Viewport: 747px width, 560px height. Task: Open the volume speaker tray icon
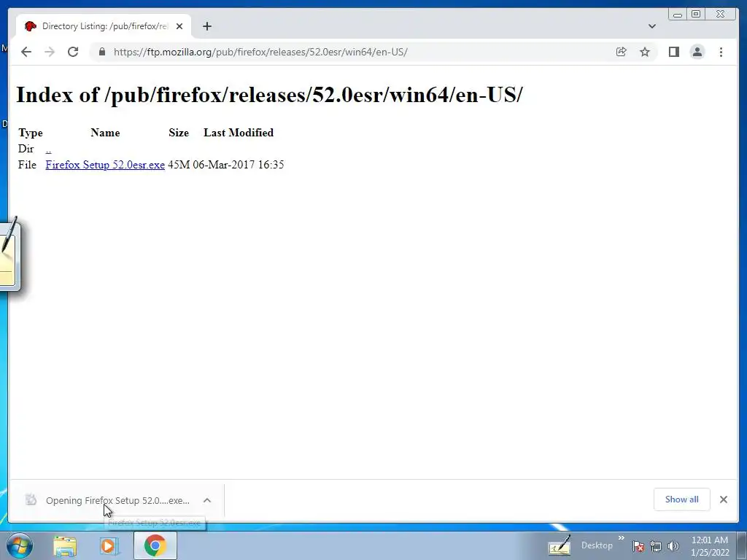point(673,546)
